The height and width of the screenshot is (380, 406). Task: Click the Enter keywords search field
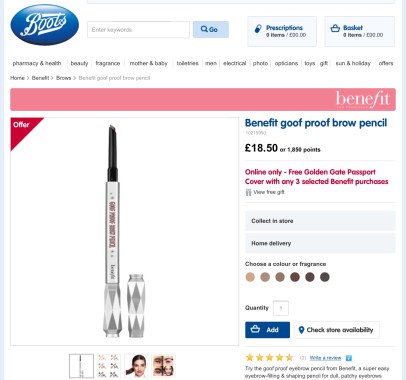pos(138,30)
